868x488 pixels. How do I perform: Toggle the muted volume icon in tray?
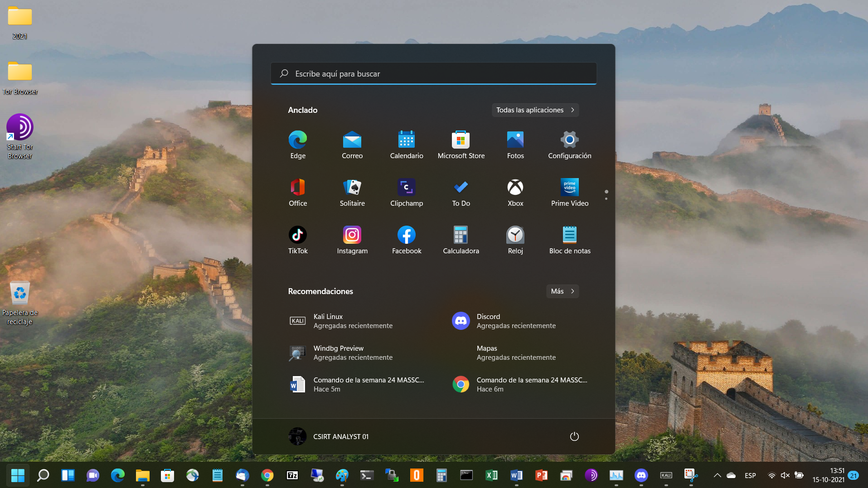tap(785, 475)
